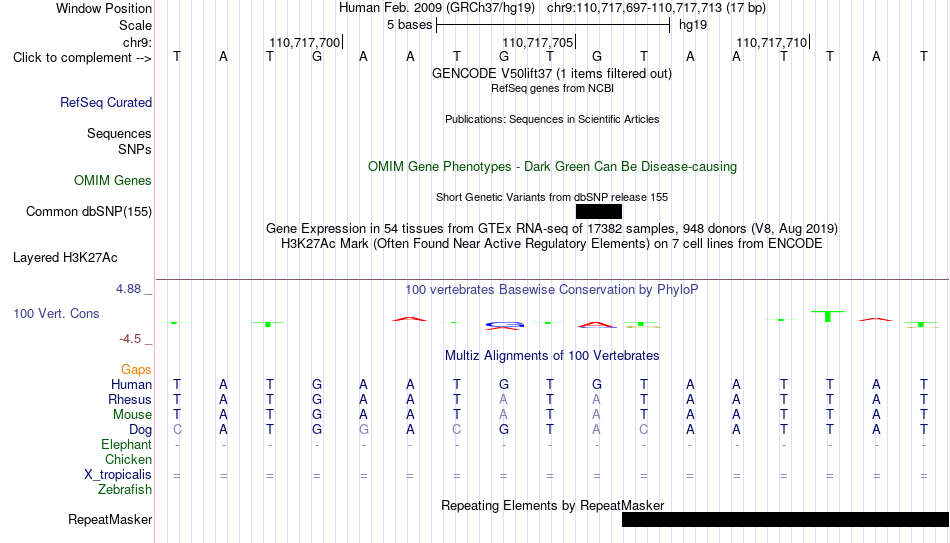Click the X_tropicalis species label

point(118,475)
